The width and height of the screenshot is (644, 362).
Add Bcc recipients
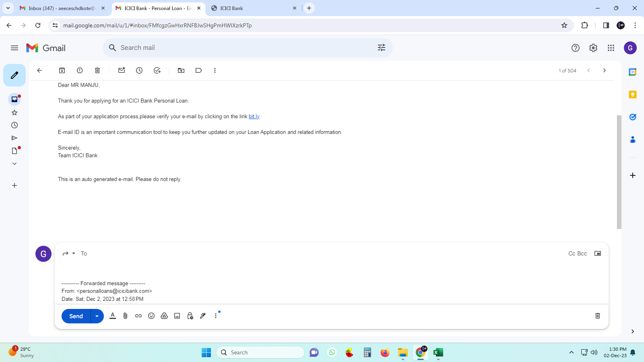pos(582,253)
